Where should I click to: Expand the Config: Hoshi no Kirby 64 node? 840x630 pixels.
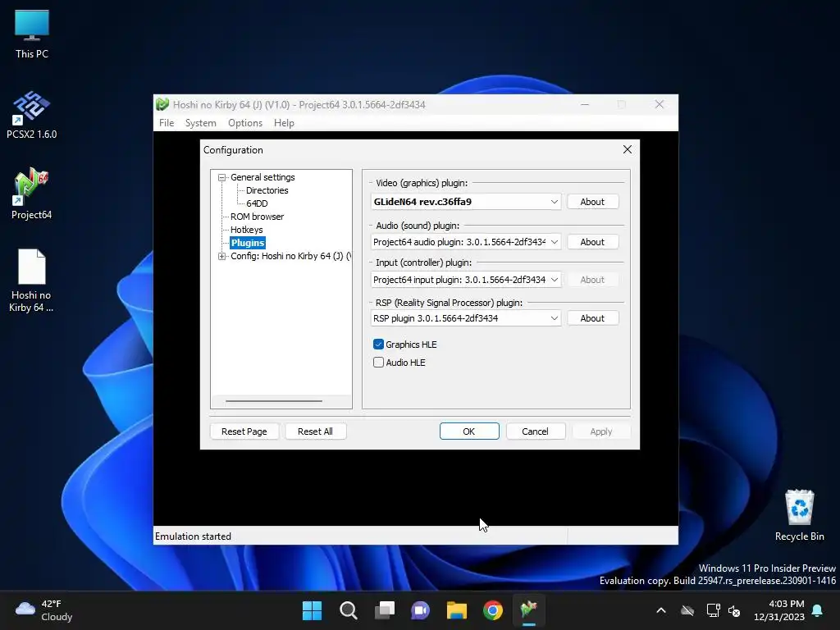pyautogui.click(x=221, y=257)
